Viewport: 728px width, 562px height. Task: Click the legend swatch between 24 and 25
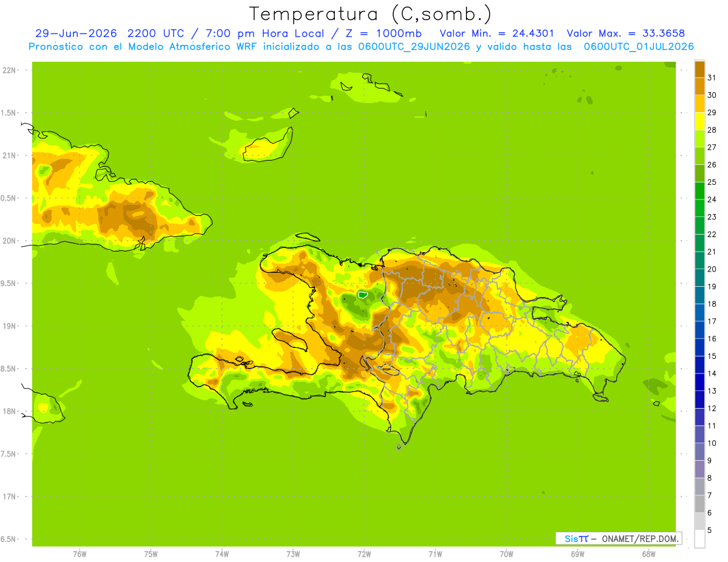click(x=699, y=190)
